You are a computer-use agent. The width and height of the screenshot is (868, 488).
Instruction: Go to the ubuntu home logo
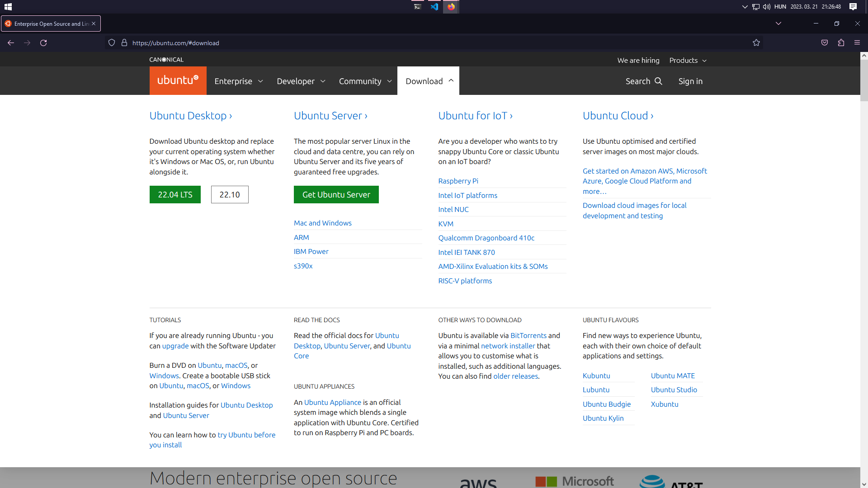point(178,80)
